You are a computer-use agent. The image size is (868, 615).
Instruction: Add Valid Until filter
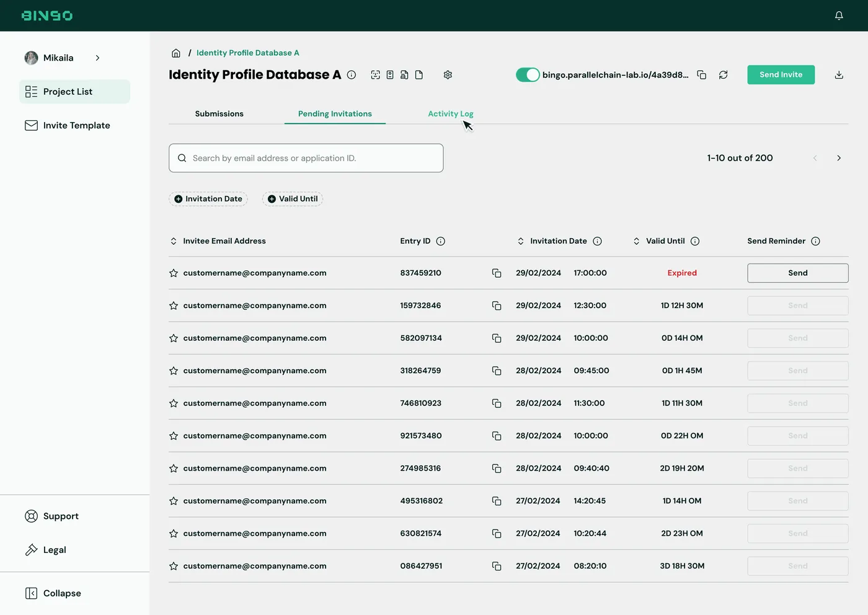tap(293, 199)
